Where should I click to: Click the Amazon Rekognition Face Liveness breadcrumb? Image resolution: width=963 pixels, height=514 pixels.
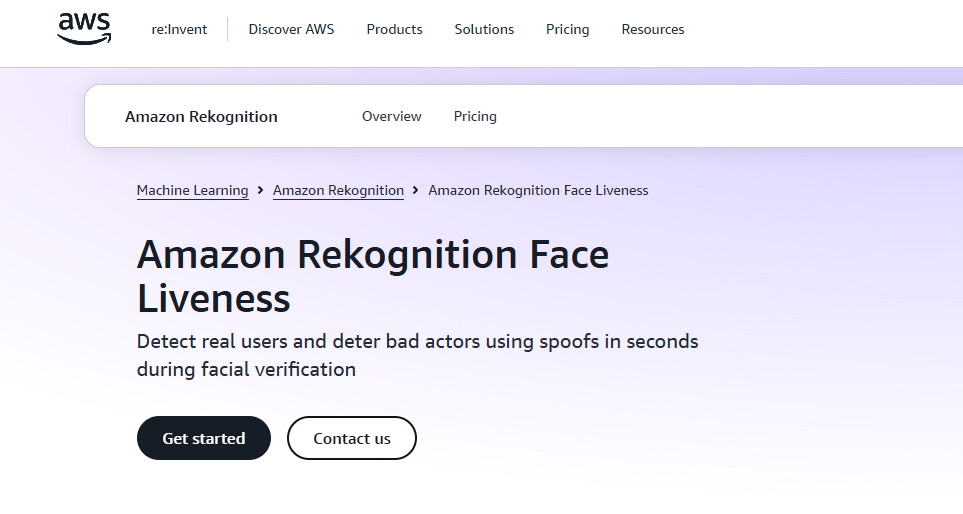(538, 191)
